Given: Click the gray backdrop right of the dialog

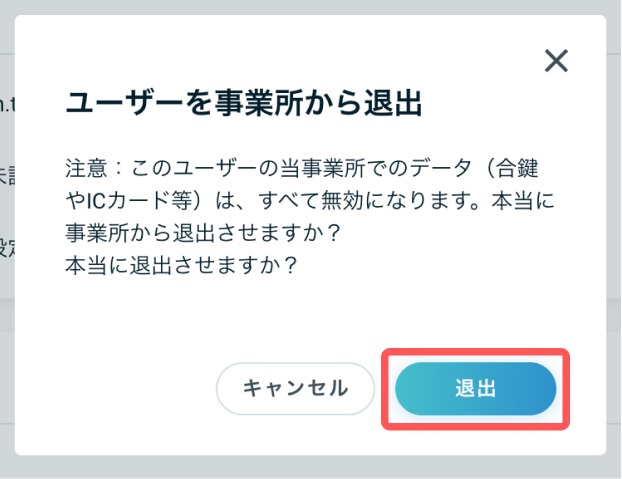Looking at the screenshot, I should tap(614, 238).
